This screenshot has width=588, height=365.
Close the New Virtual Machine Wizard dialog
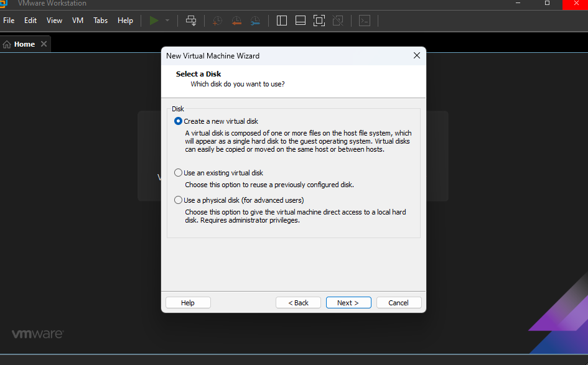pyautogui.click(x=417, y=55)
